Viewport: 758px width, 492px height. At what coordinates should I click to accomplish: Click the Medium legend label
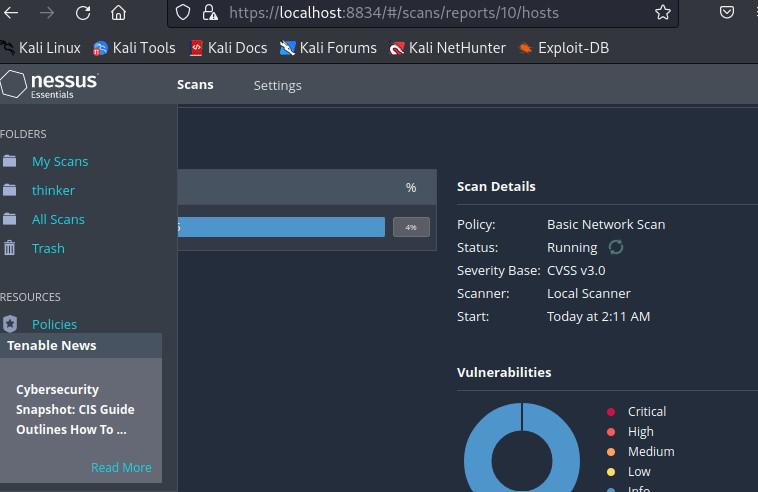point(651,451)
